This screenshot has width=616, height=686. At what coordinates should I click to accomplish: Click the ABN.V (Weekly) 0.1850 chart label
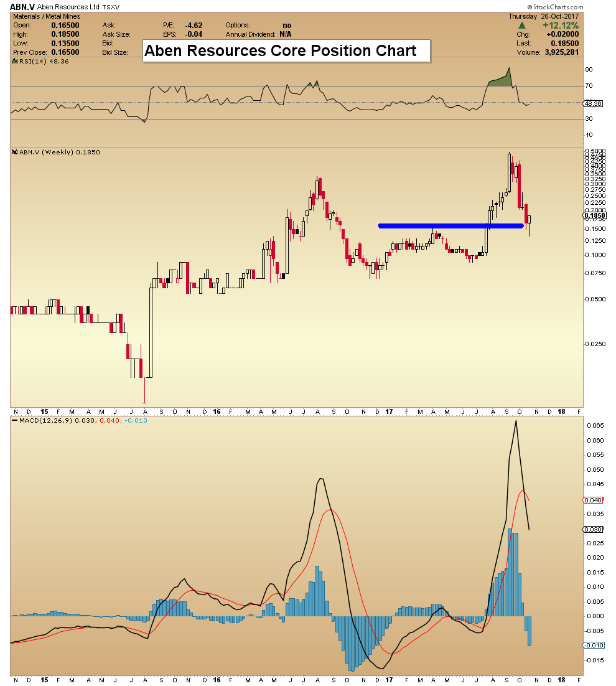coord(60,153)
